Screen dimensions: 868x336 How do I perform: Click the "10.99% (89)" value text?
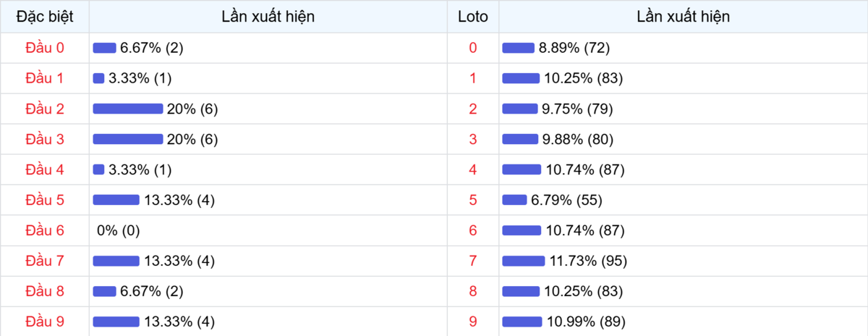584,322
